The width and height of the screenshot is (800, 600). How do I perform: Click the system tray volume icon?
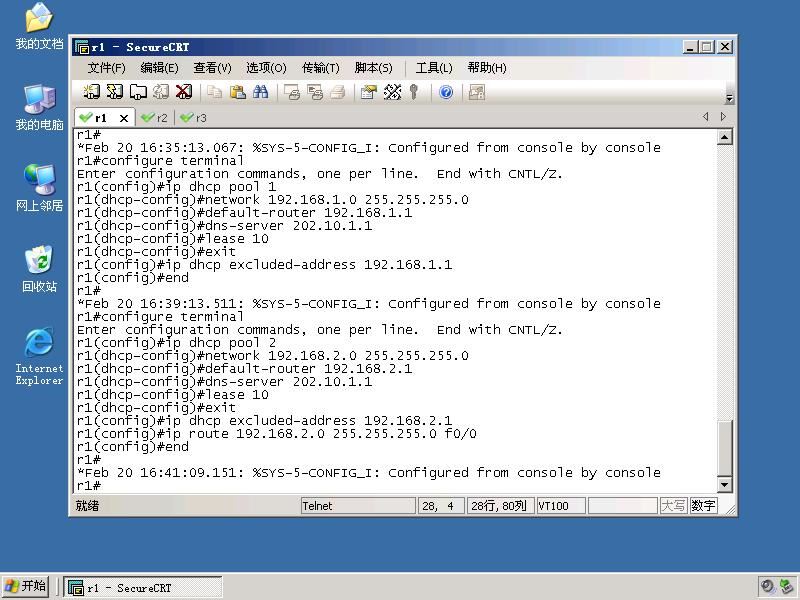tap(767, 587)
